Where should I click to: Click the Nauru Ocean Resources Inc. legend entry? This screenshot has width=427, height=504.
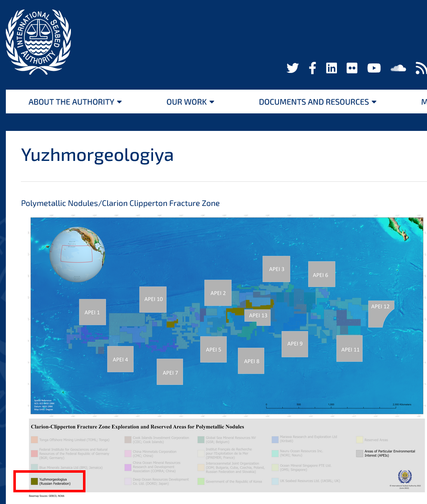pos(297,453)
